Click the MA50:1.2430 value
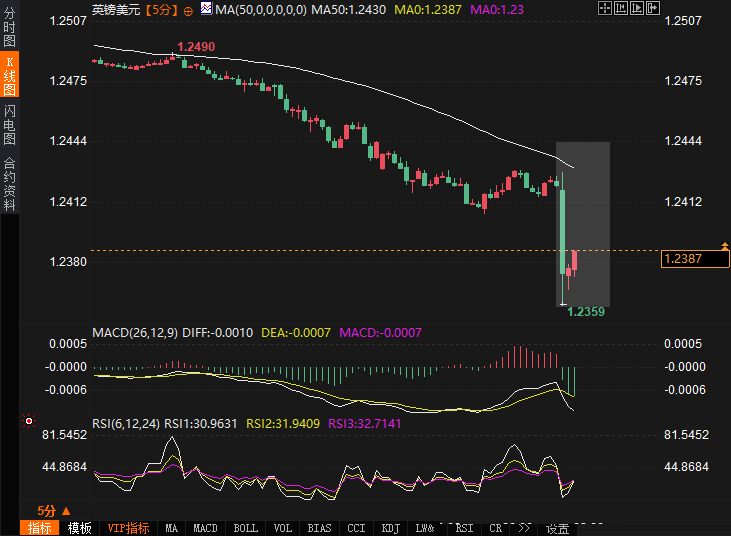This screenshot has width=731, height=536. click(348, 10)
